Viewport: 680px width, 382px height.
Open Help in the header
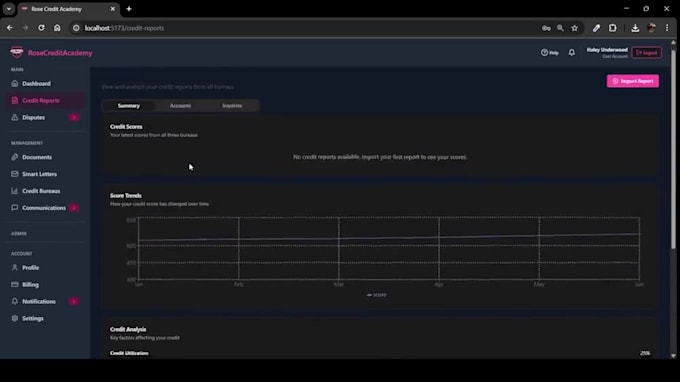[x=549, y=53]
